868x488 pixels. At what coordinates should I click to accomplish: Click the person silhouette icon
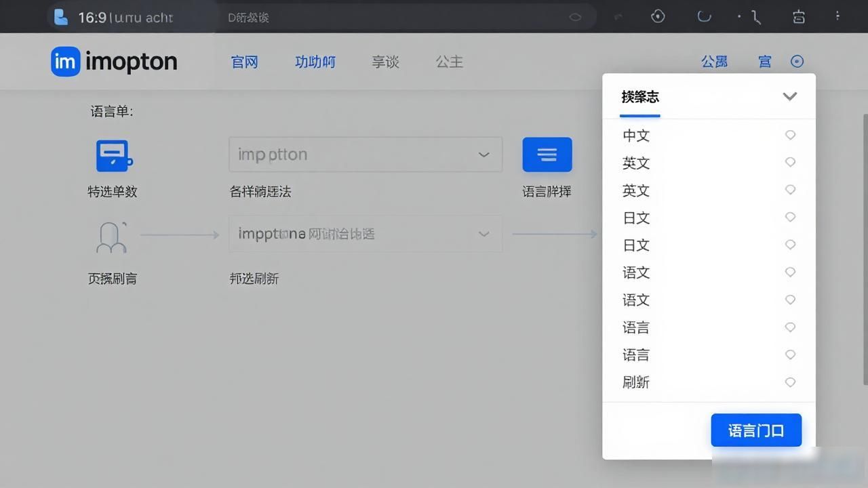point(112,237)
